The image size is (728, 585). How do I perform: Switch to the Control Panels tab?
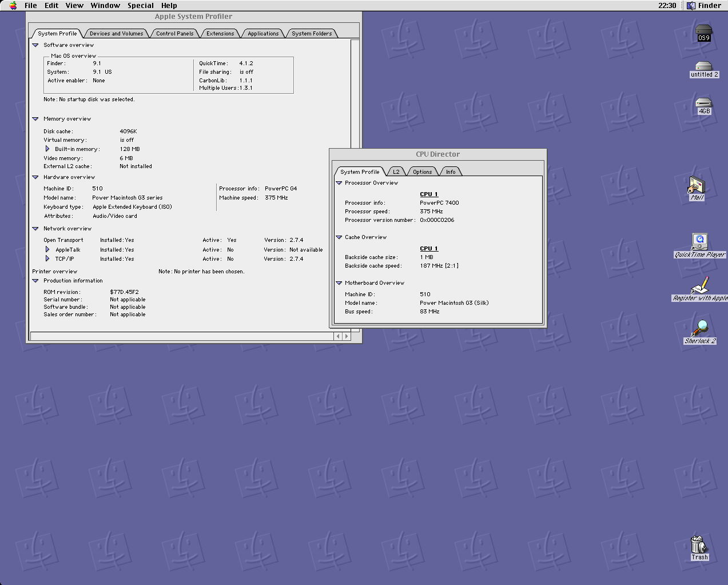[175, 34]
